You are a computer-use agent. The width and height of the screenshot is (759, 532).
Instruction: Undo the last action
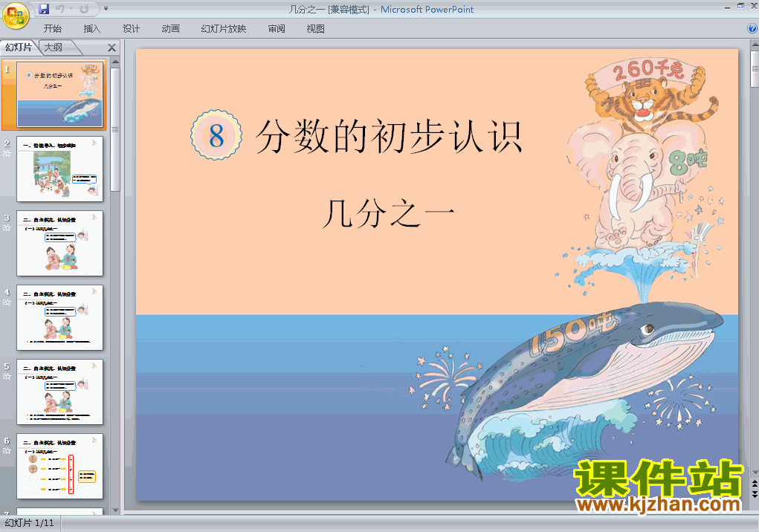[60, 9]
